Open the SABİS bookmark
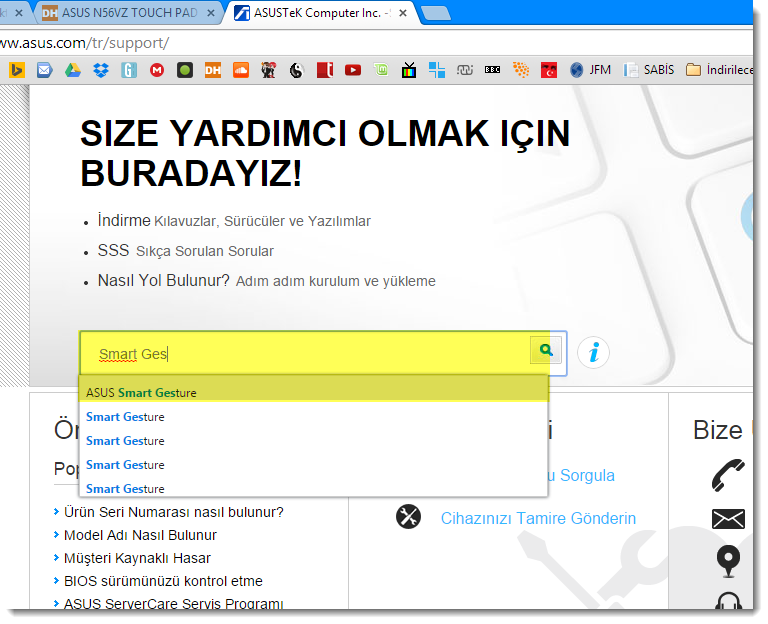This screenshot has height=624, width=768. tap(649, 70)
